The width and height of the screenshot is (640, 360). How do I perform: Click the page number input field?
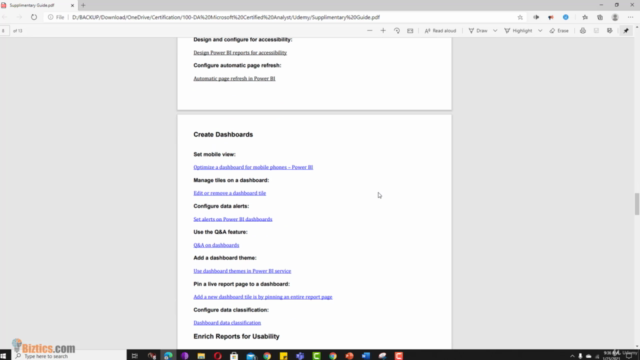(x=4, y=31)
